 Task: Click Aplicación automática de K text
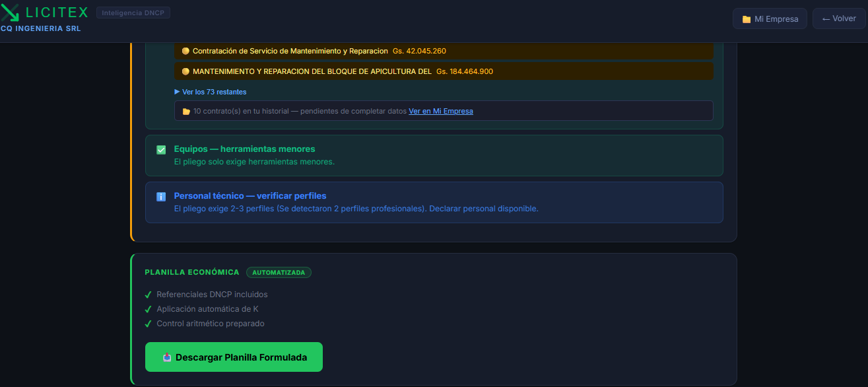(207, 309)
